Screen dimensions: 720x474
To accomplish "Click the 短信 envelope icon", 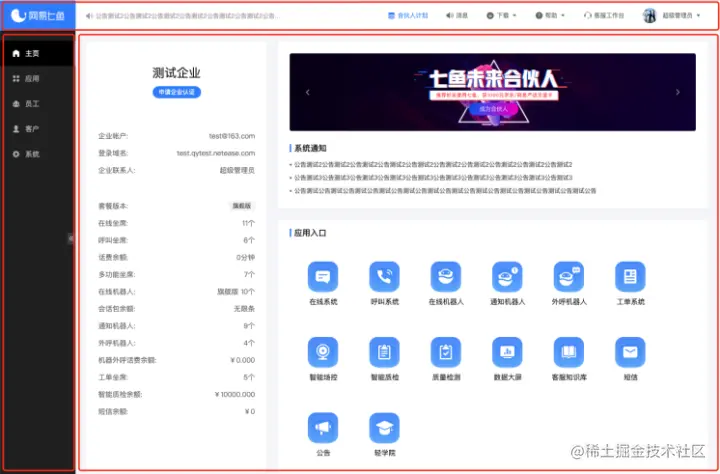I will click(x=630, y=352).
